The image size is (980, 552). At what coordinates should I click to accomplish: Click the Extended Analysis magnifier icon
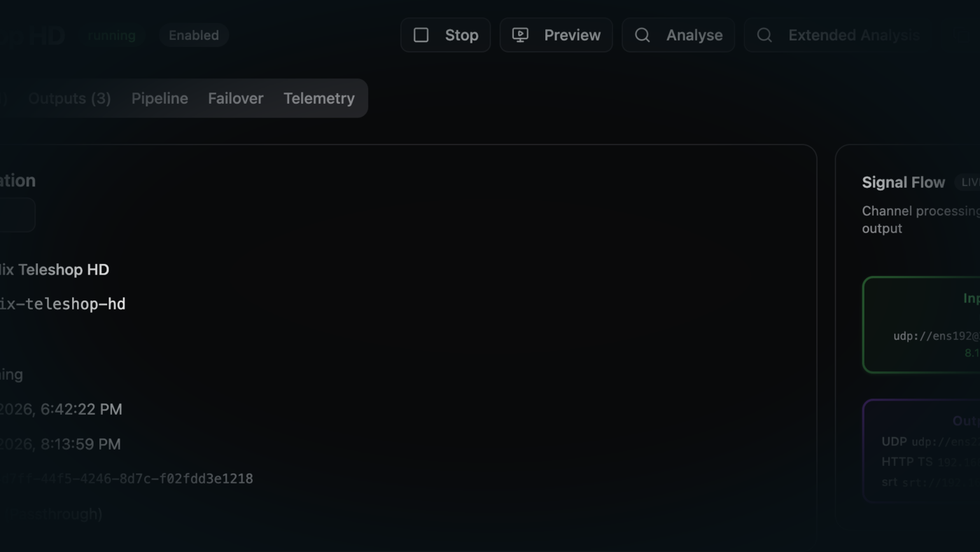[x=764, y=35]
